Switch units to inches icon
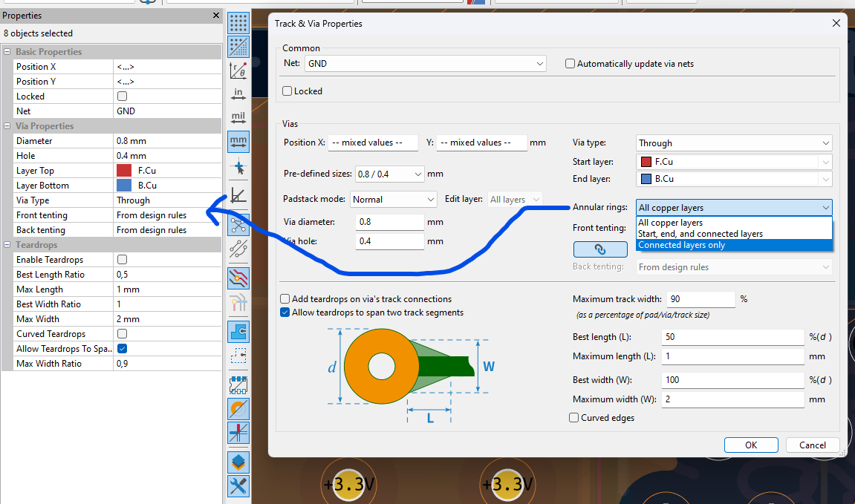Viewport: 855px width, 504px height. [238, 94]
